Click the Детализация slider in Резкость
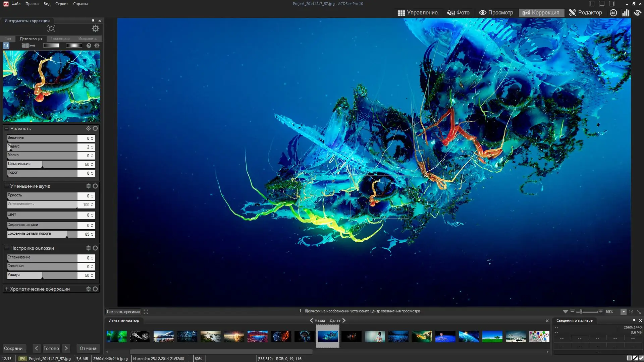This screenshot has width=644, height=362. pyautogui.click(x=42, y=164)
